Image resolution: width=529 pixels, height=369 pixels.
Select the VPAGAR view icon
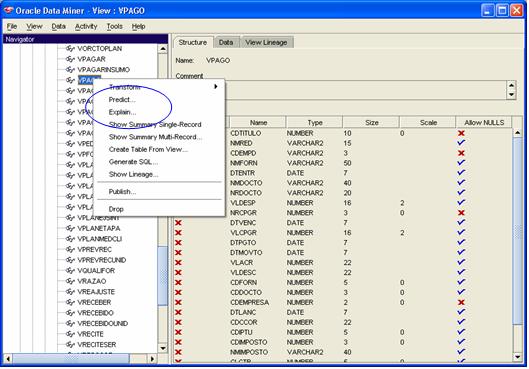point(70,59)
